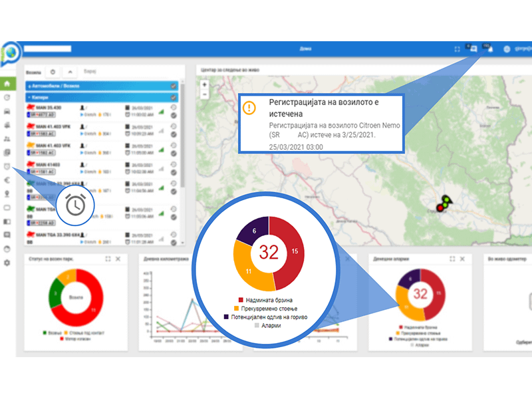Toggle checkbox on Автомобили / Возила group
532x399 pixels.
click(174, 86)
